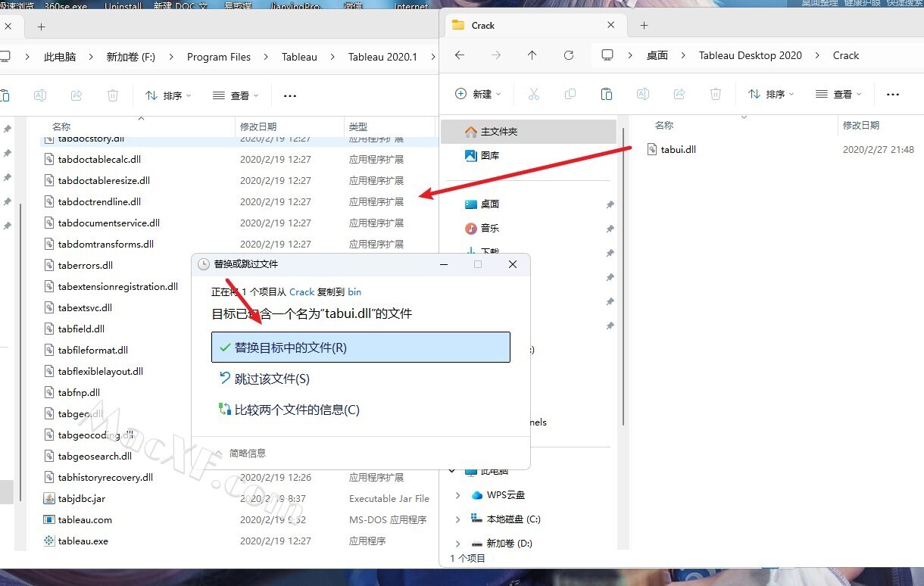Open the more options ellipsis in Crack window
Viewport: 924px width, 586px height.
[893, 94]
